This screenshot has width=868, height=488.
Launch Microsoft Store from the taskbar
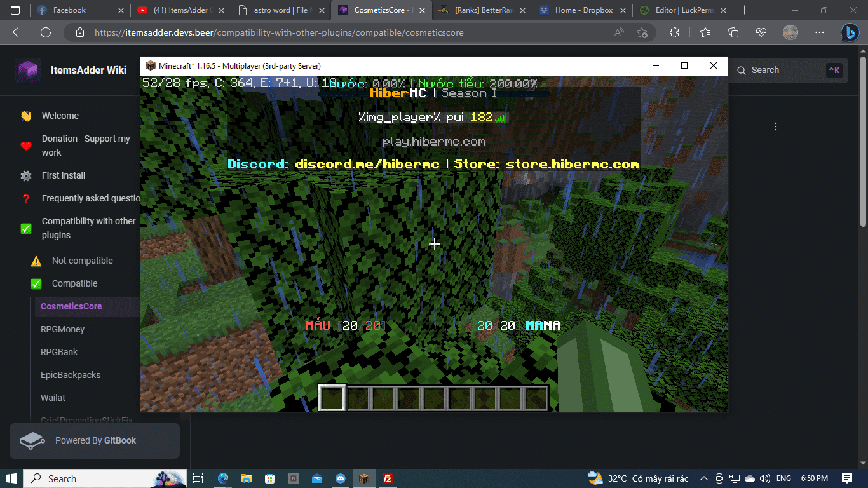click(270, 478)
